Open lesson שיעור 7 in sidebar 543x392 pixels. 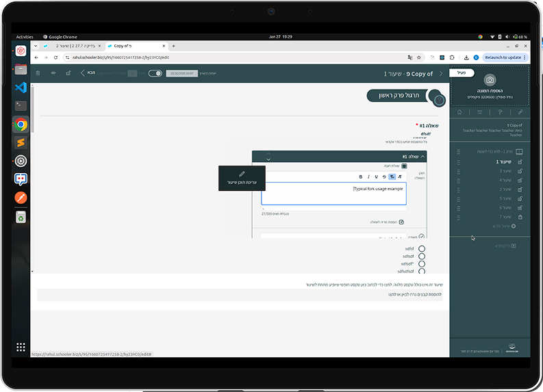pos(505,217)
